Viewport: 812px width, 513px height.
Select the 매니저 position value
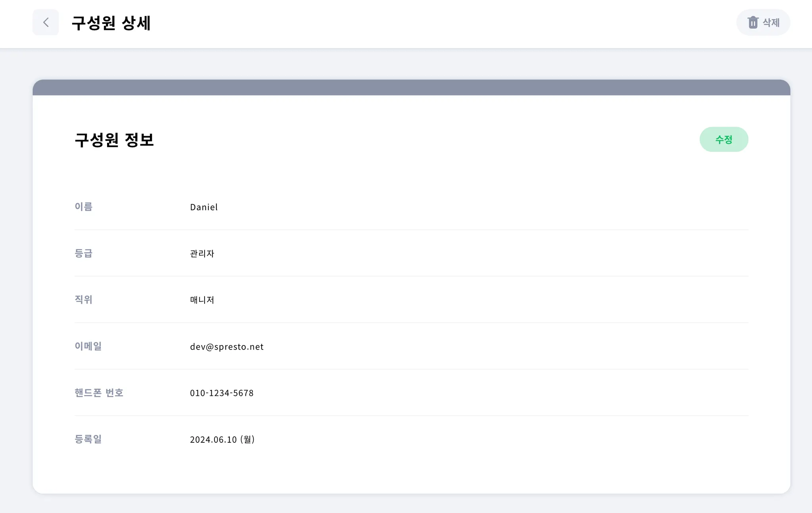202,300
